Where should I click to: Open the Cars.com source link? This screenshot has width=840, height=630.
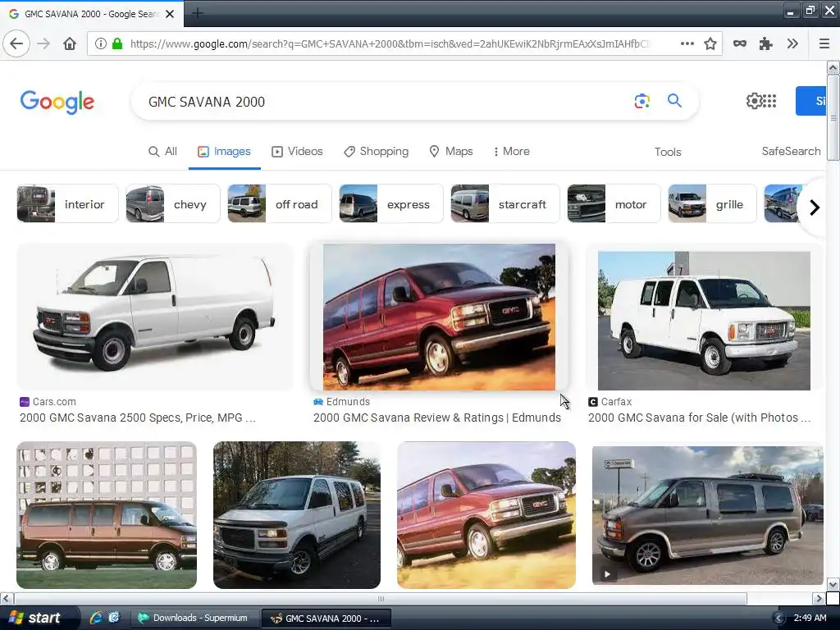click(x=48, y=402)
